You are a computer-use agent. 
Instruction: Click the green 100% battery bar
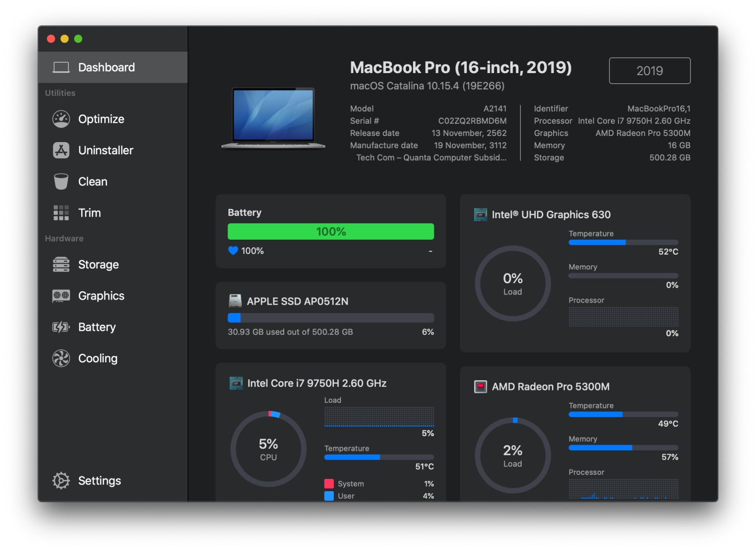tap(331, 232)
